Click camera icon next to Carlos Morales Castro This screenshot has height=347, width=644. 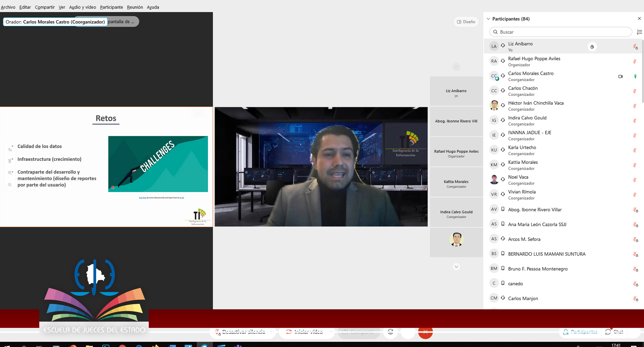620,77
